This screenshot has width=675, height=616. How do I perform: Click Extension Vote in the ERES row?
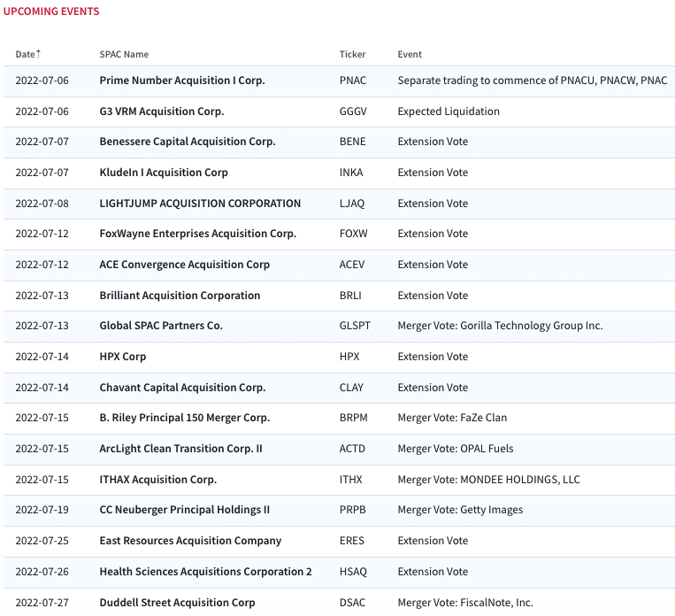[433, 541]
